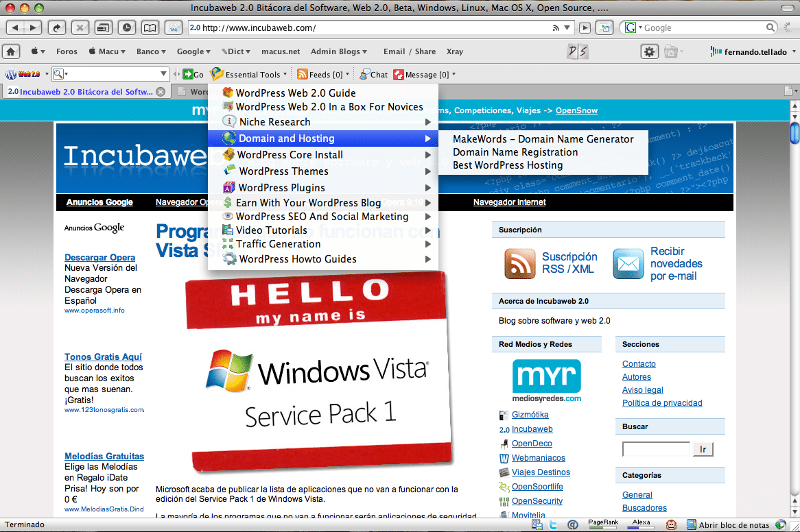Click the monkey face status bar icon
The height and width of the screenshot is (532, 800).
(x=672, y=524)
